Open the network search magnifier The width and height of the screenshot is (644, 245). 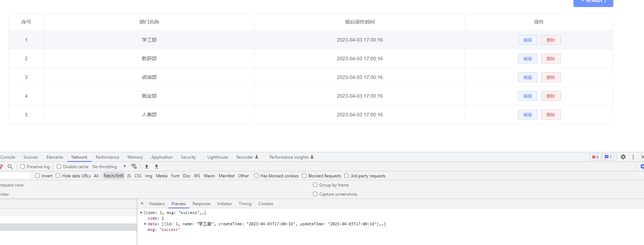(x=10, y=166)
